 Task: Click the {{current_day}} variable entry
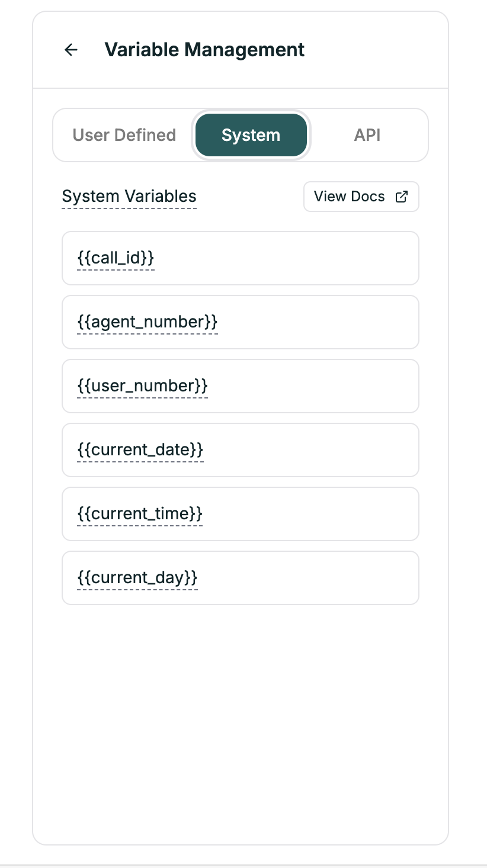click(240, 577)
